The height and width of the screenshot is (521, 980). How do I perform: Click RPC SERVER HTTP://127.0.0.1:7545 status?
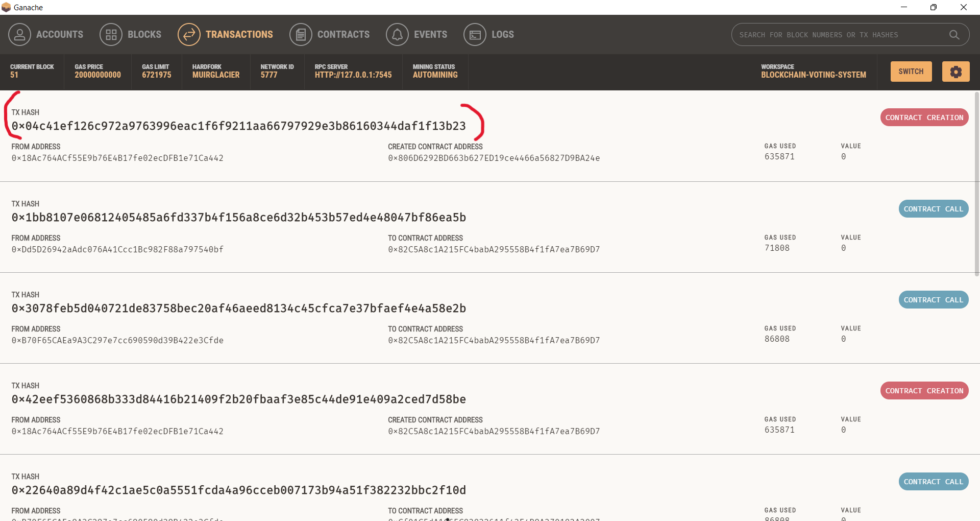click(353, 71)
